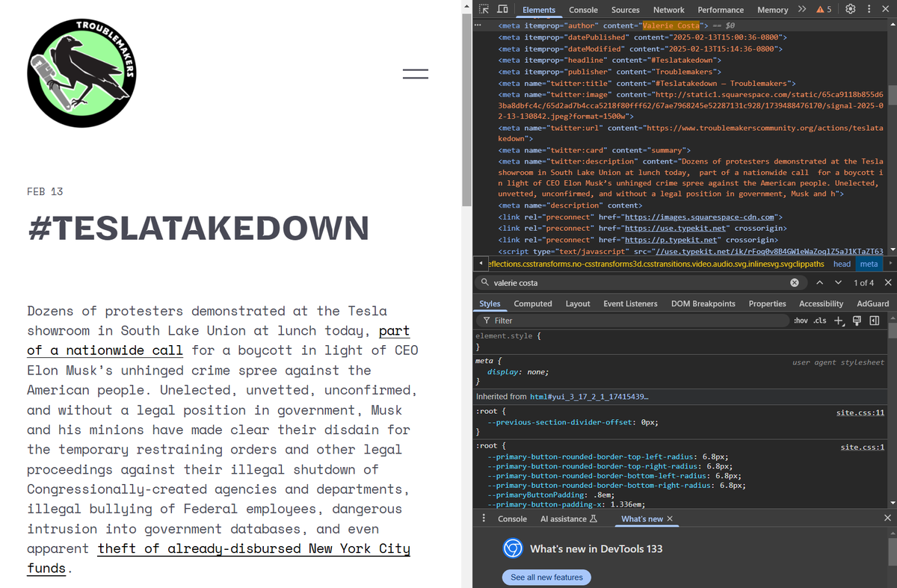Open site.css:11 source link
This screenshot has height=588, width=897.
point(860,412)
